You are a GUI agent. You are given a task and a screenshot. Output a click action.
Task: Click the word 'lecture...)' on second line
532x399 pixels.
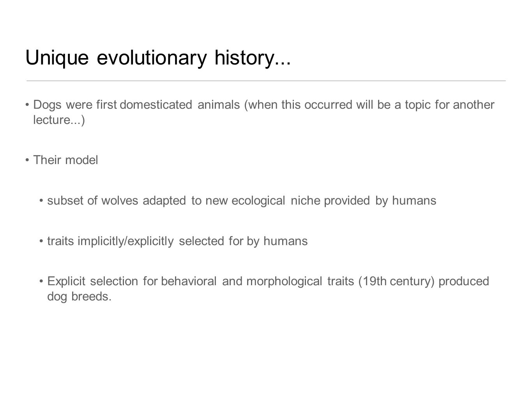point(59,120)
